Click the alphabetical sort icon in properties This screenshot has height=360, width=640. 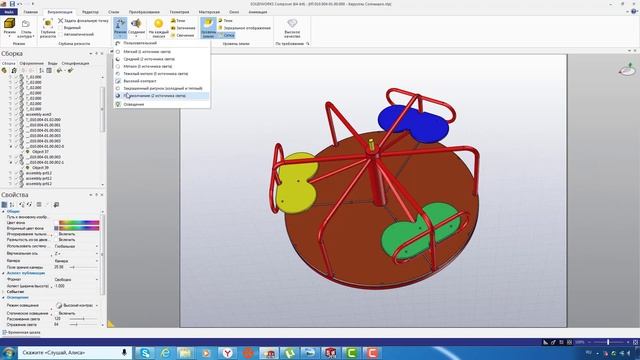click(x=12, y=204)
